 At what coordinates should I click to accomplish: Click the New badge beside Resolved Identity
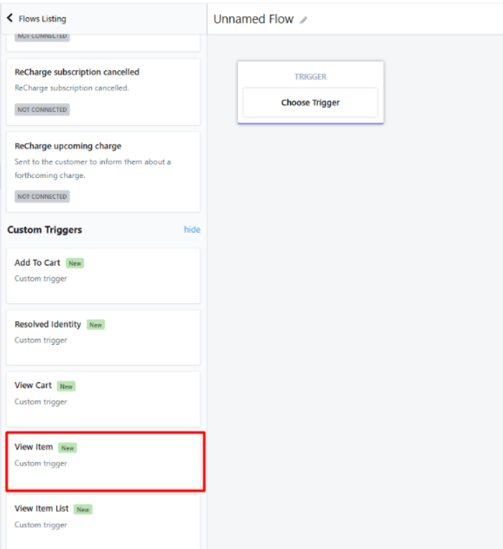[x=96, y=325]
